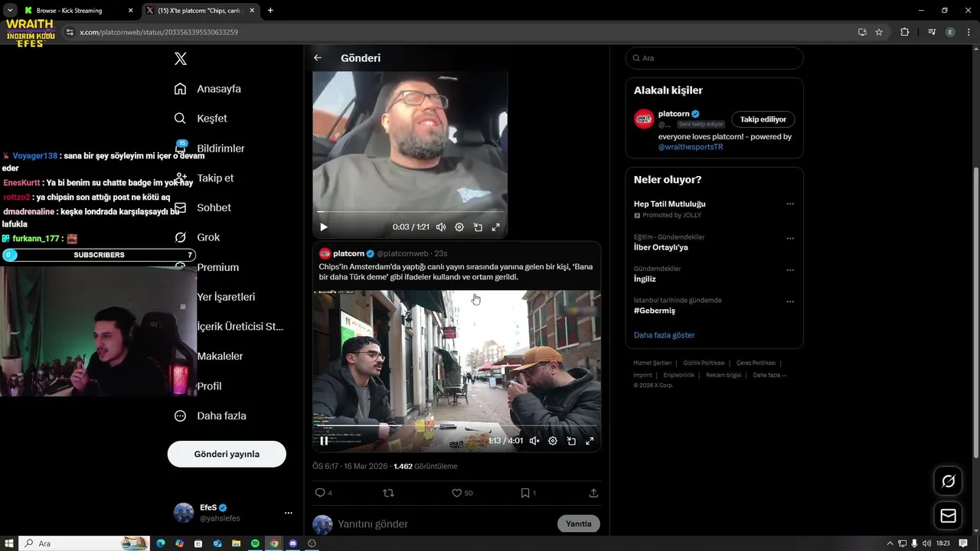Expand upper video to fullscreen
Viewport: 980px width, 551px height.
point(495,227)
